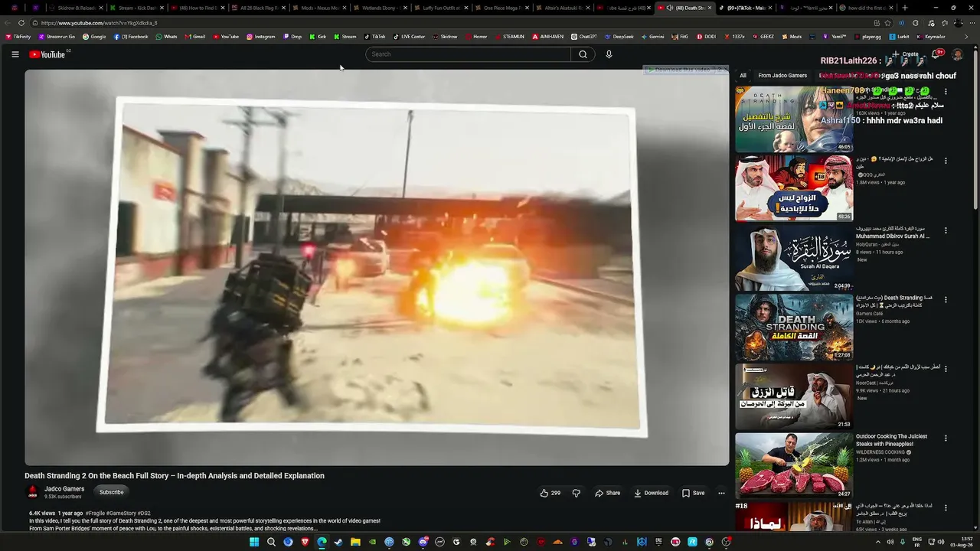This screenshot has width=980, height=551.
Task: Open the Jadco Gamers channel avatar
Action: tap(32, 492)
